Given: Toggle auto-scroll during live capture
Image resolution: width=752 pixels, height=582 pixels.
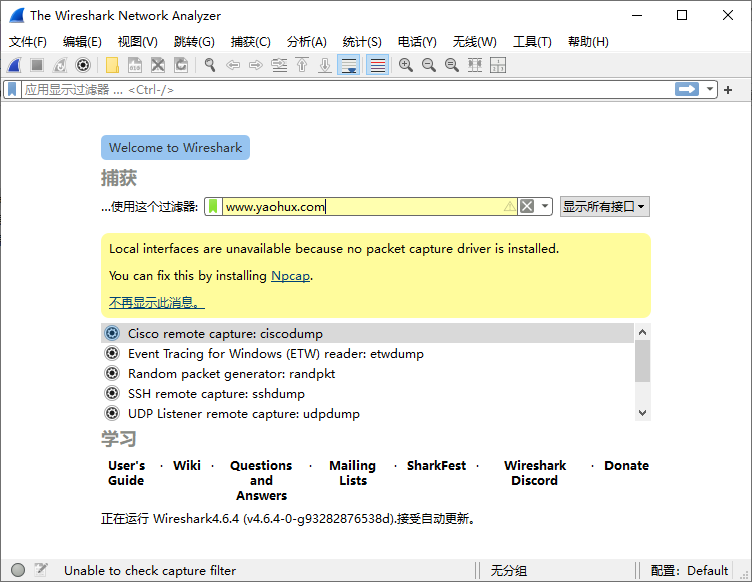Looking at the screenshot, I should [x=349, y=65].
